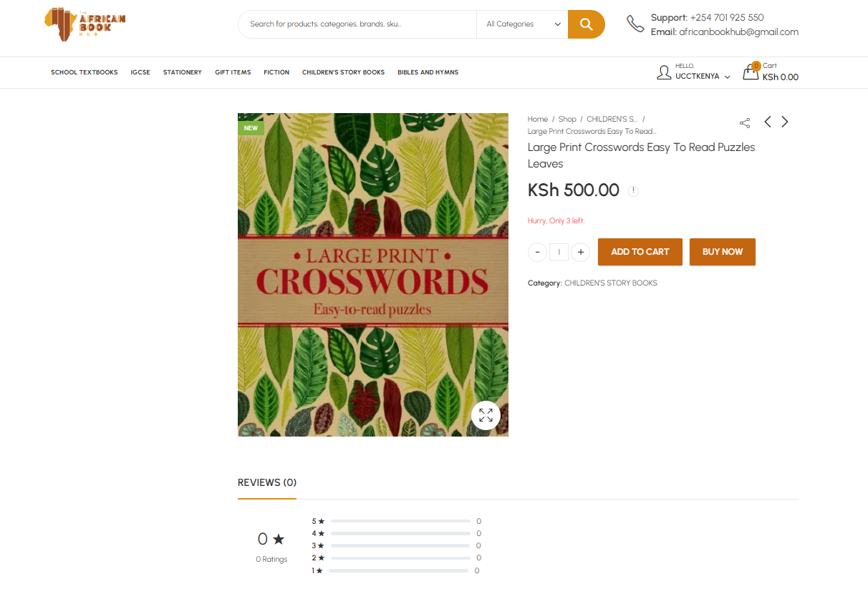Viewport: 868px width, 594px height.
Task: Follow the Shop breadcrumb link
Action: [x=567, y=120]
